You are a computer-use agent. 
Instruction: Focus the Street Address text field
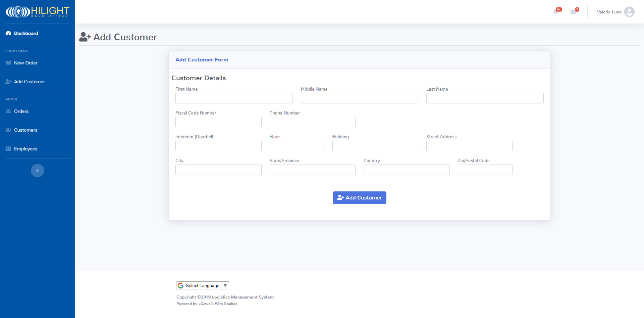tap(469, 146)
